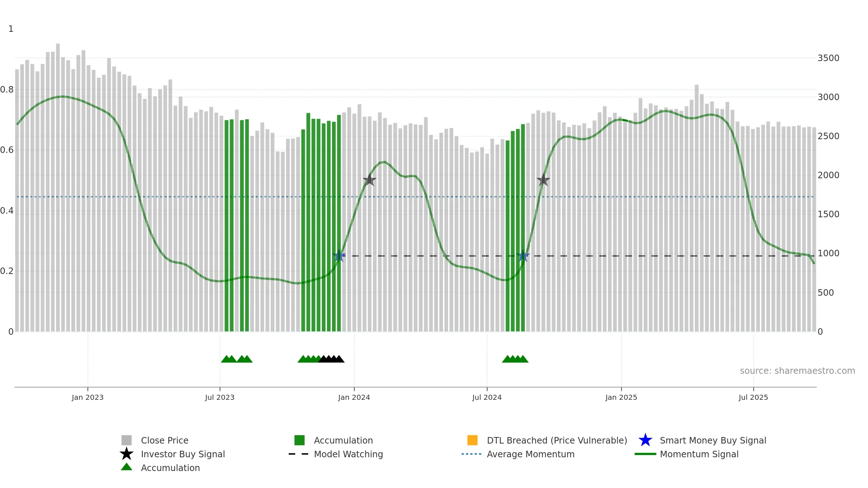This screenshot has width=868, height=488.
Task: Select the first black investor star on the chart
Action: (369, 180)
